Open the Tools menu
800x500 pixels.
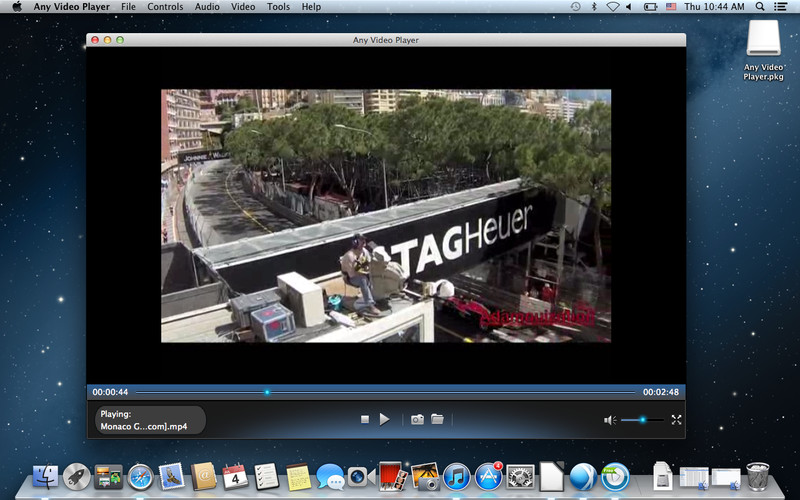(278, 7)
